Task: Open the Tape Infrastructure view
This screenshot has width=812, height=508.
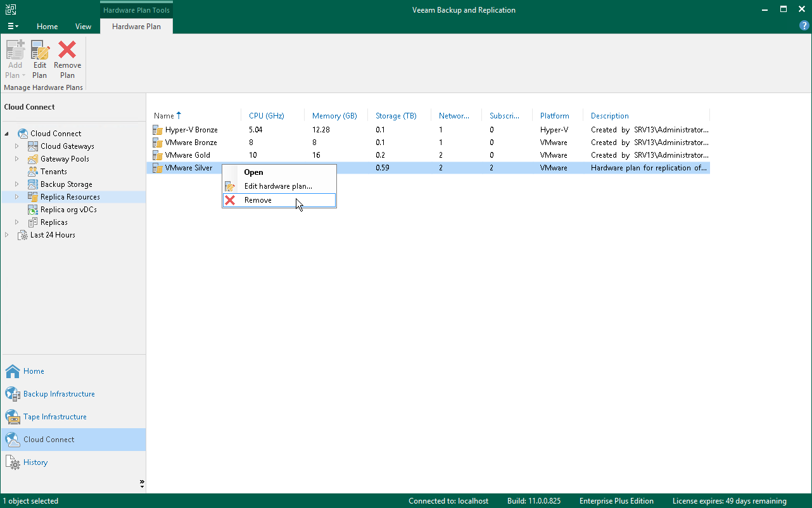Action: [55, 417]
